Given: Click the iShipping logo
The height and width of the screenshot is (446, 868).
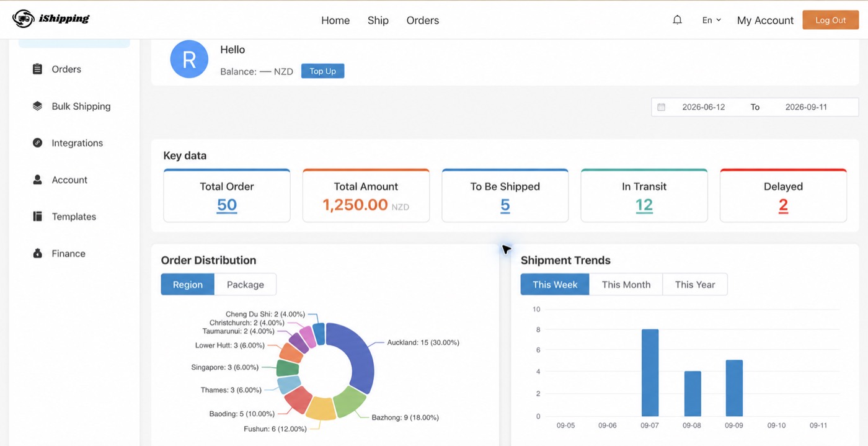Looking at the screenshot, I should (51, 19).
